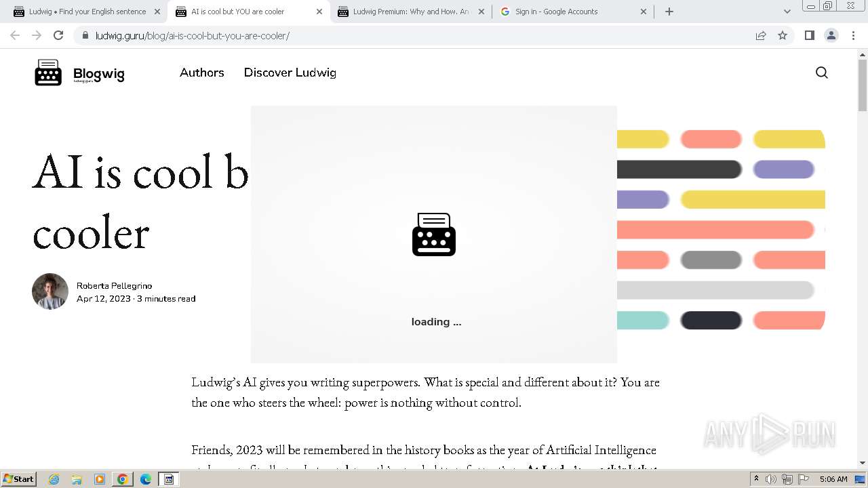
Task: Open the Chrome three-dot menu
Action: (x=853, y=35)
